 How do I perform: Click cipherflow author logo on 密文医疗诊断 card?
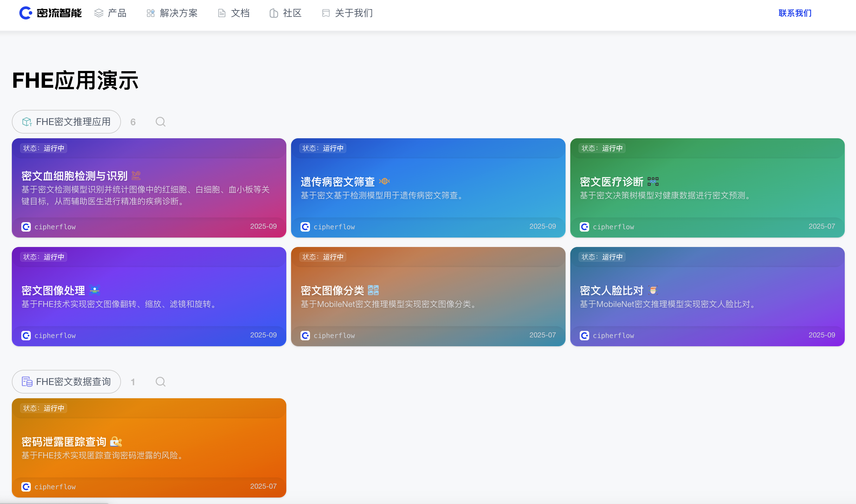click(584, 227)
